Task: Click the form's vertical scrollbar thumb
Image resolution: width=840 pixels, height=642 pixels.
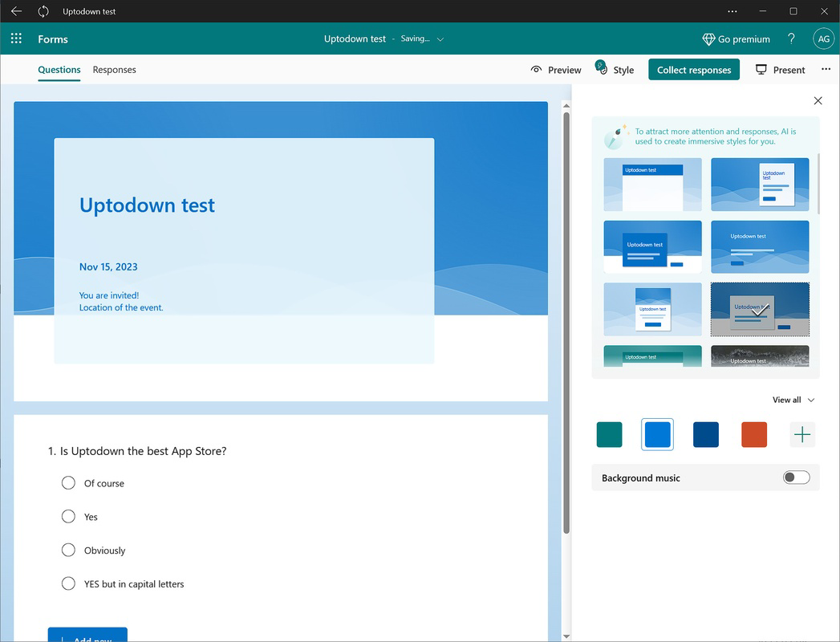Action: click(566, 323)
